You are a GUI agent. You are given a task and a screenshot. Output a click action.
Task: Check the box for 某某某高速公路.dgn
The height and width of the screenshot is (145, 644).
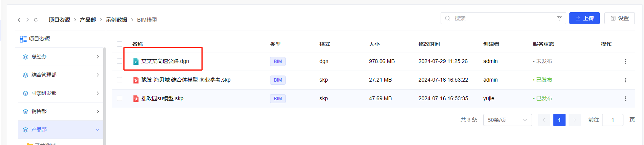pyautogui.click(x=120, y=61)
